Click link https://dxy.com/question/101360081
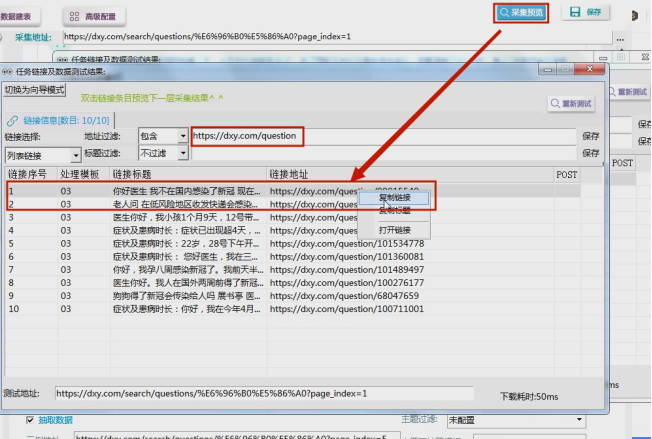The height and width of the screenshot is (439, 652). coord(347,256)
